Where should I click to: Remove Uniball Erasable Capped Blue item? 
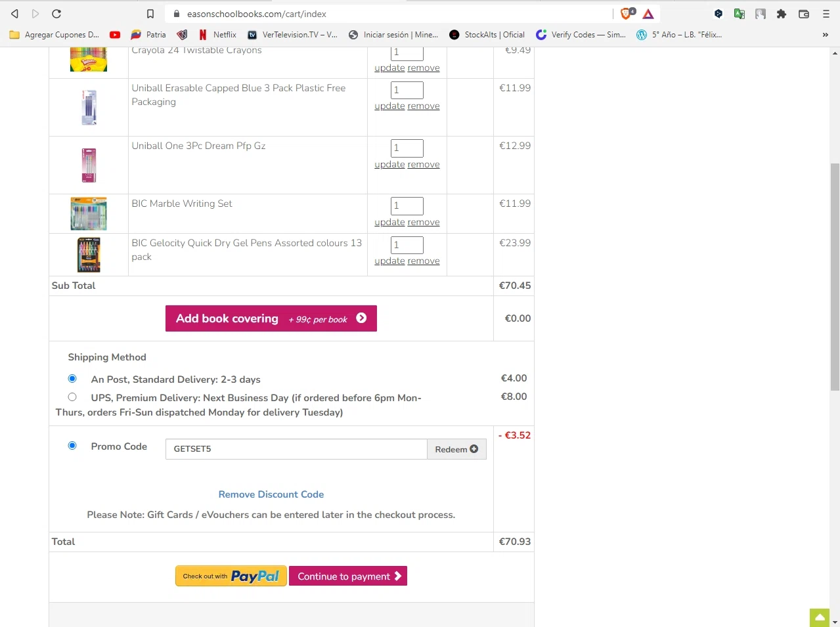[x=424, y=106]
